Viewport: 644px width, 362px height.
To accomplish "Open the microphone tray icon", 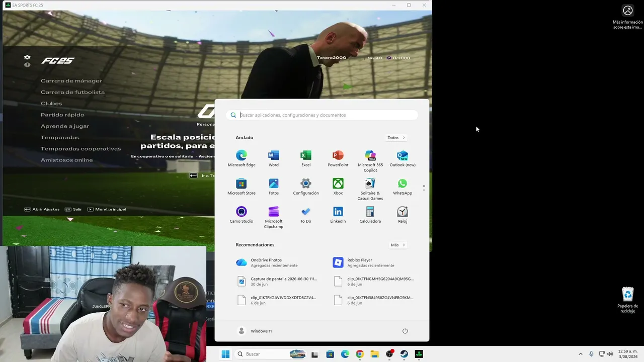I will pyautogui.click(x=591, y=354).
